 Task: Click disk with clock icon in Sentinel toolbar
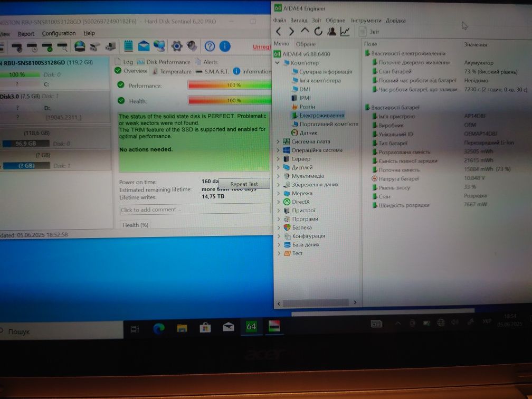coord(32,47)
